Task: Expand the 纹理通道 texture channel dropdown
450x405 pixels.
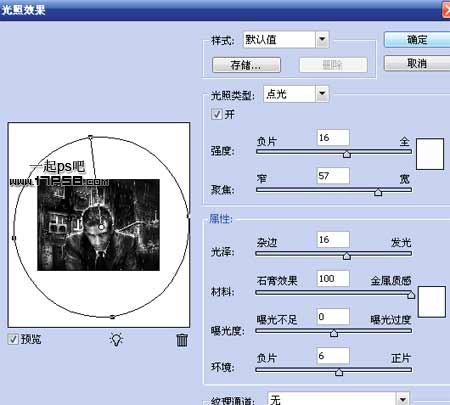Action: click(x=403, y=399)
